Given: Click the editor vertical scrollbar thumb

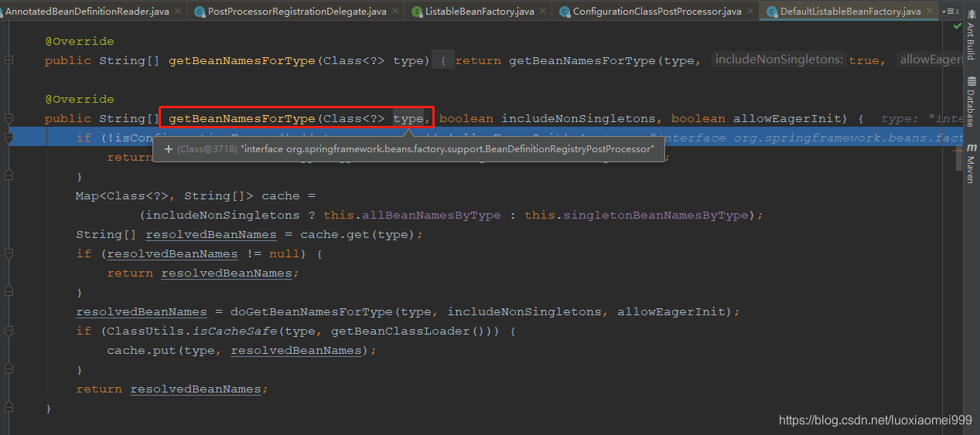Looking at the screenshot, I should (x=958, y=159).
